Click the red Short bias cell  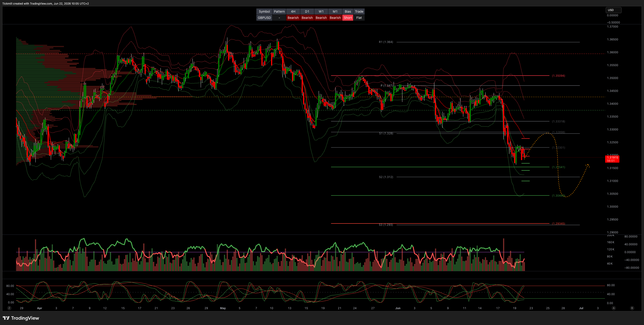(348, 18)
